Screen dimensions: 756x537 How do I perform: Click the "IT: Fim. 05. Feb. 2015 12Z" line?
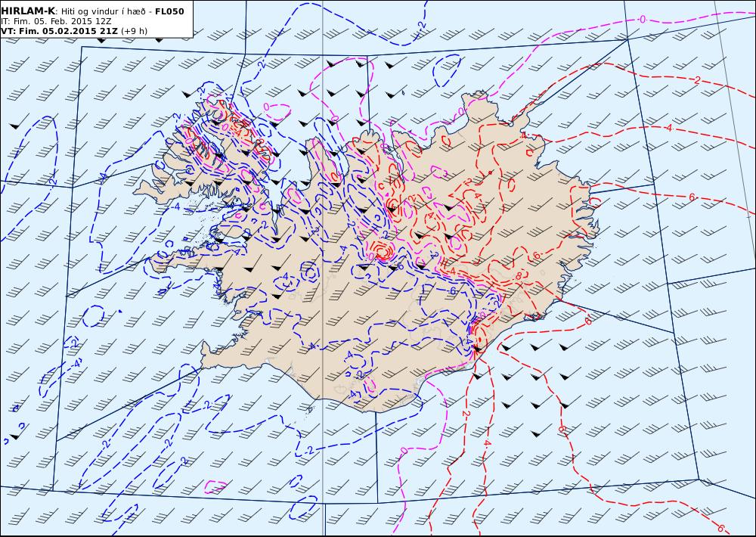pos(56,22)
